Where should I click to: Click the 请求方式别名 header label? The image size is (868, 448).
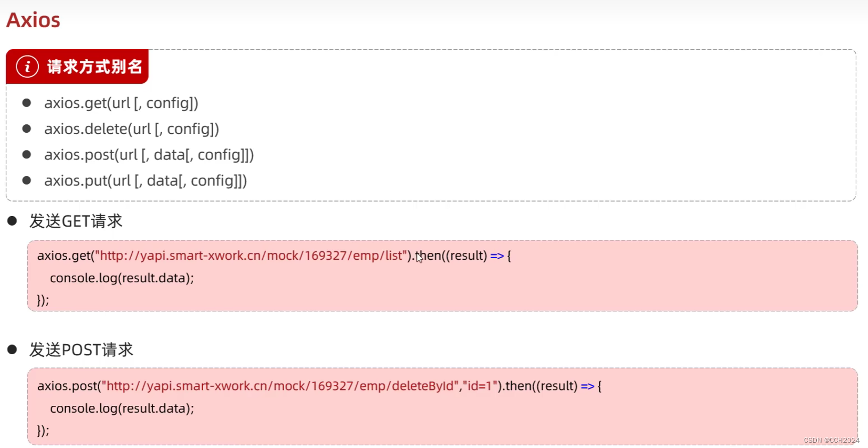tap(95, 67)
